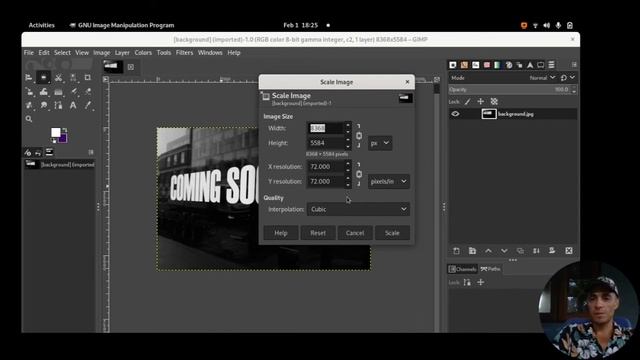
Task: Close the Scale Image dialog
Action: (407, 82)
